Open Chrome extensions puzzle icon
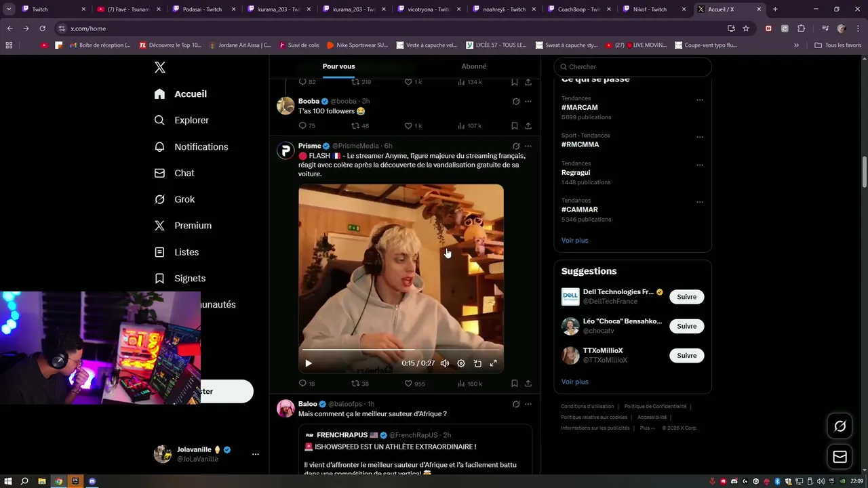This screenshot has height=488, width=868. pyautogui.click(x=801, y=28)
